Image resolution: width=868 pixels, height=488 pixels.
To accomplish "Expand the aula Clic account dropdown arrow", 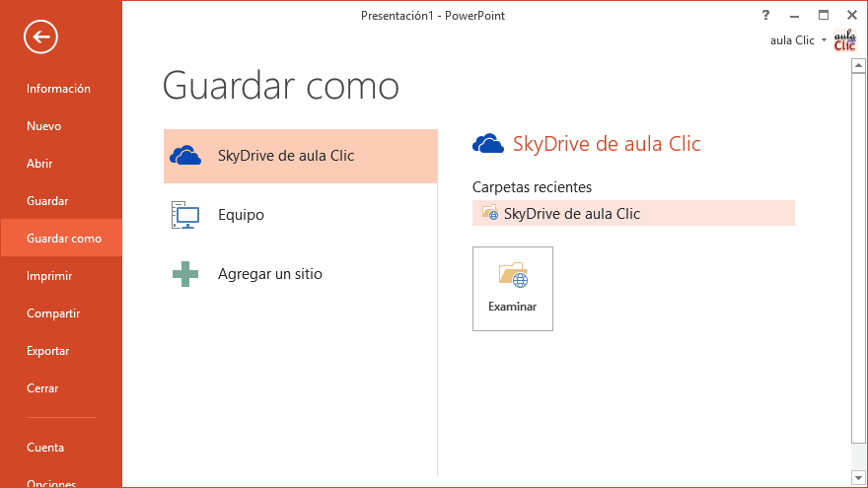I will point(825,40).
